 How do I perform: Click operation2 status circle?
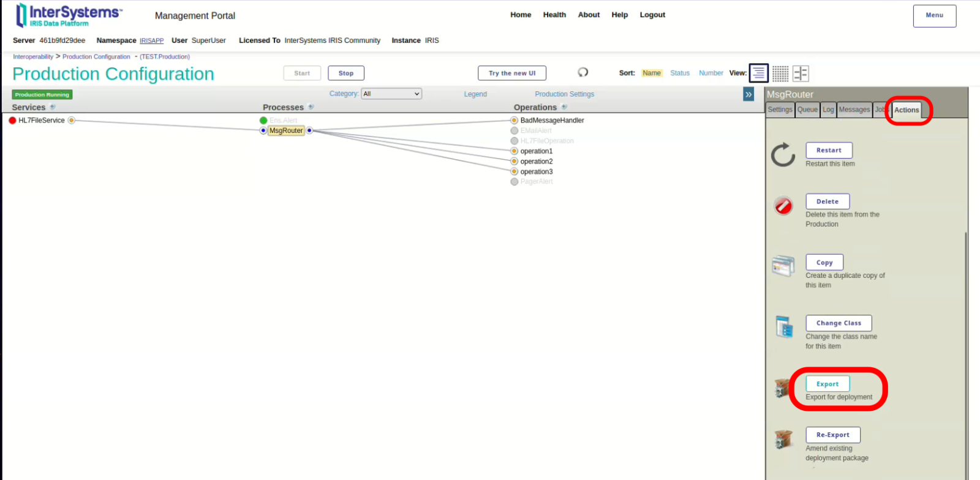coord(514,162)
